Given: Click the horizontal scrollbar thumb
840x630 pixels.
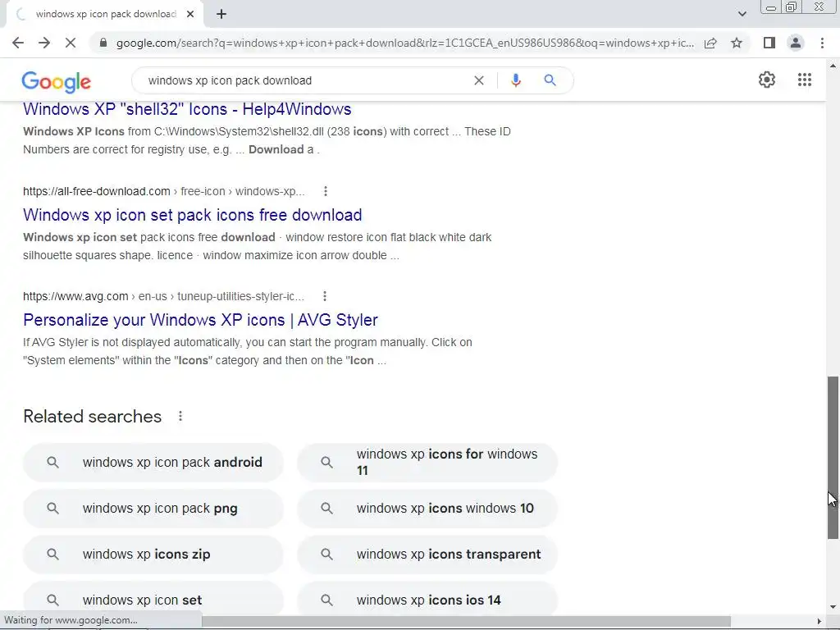Looking at the screenshot, I should tap(466, 621).
